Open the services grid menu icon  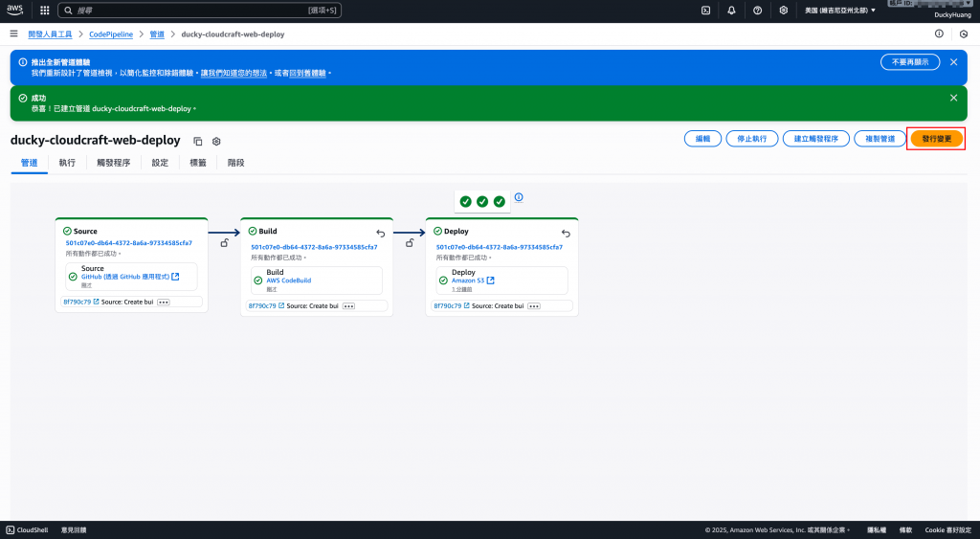(44, 10)
